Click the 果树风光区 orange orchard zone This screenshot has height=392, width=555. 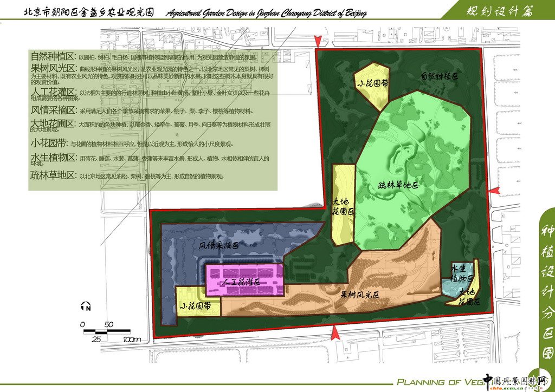tap(359, 296)
